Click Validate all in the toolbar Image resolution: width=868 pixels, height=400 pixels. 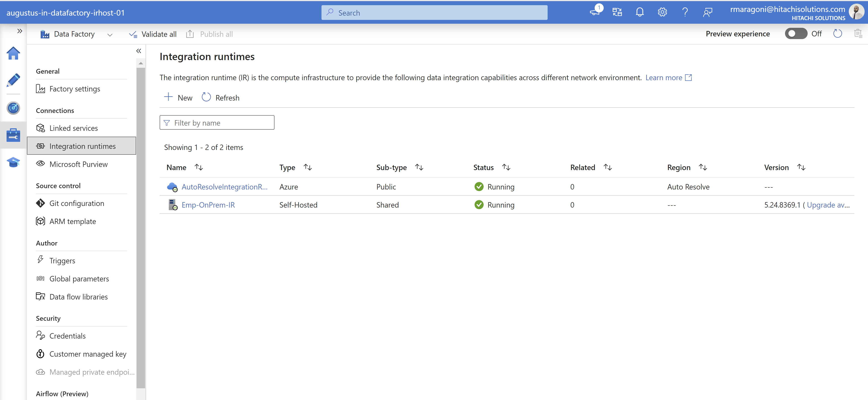[153, 34]
